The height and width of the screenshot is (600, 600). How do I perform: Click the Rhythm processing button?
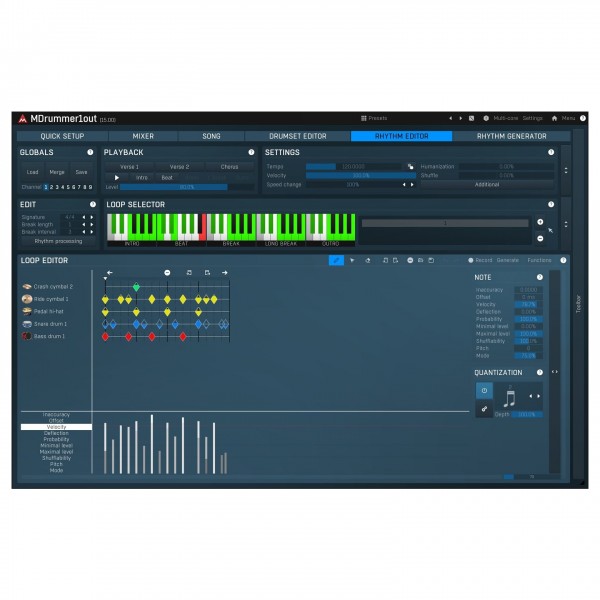click(58, 241)
